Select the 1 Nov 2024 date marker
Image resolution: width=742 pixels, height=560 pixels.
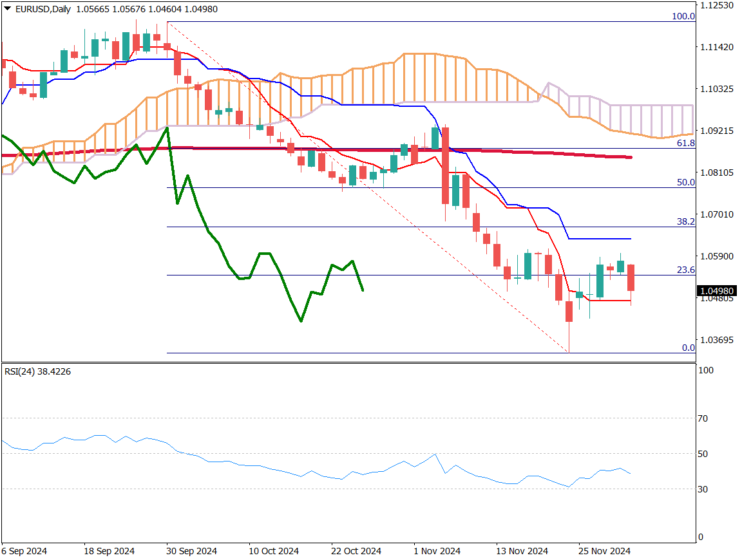pos(437,552)
